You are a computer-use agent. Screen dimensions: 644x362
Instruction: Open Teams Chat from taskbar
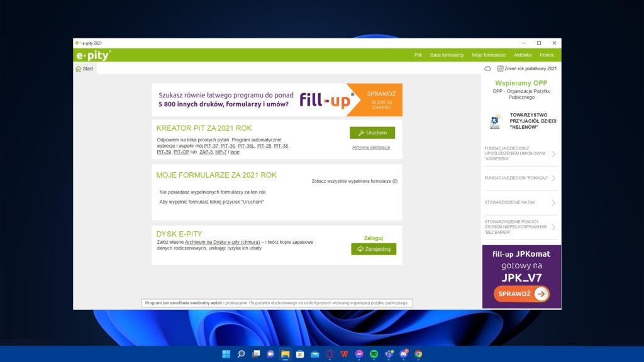[270, 354]
